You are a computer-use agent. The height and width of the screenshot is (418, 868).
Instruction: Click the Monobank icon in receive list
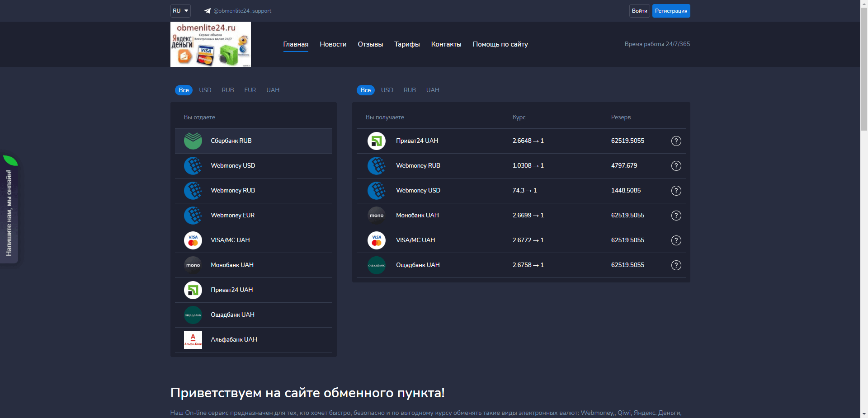click(x=376, y=216)
